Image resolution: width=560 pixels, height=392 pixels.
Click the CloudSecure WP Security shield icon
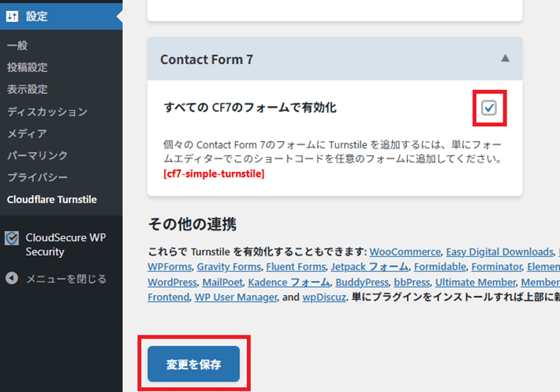12,238
